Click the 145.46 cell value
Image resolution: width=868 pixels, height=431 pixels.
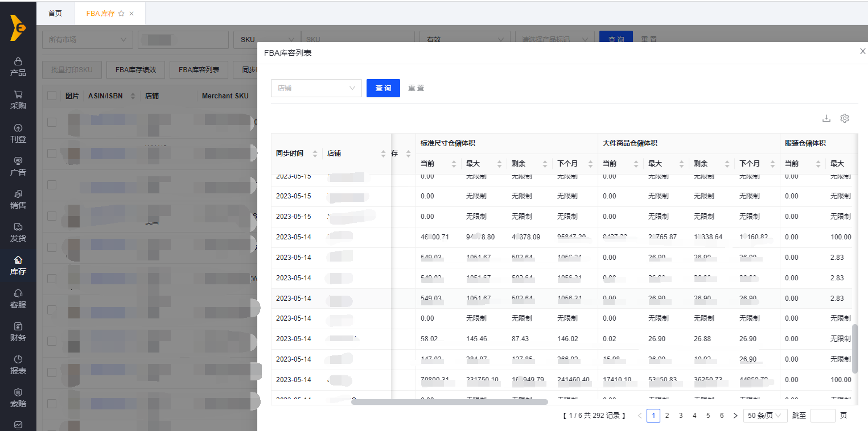(x=476, y=339)
